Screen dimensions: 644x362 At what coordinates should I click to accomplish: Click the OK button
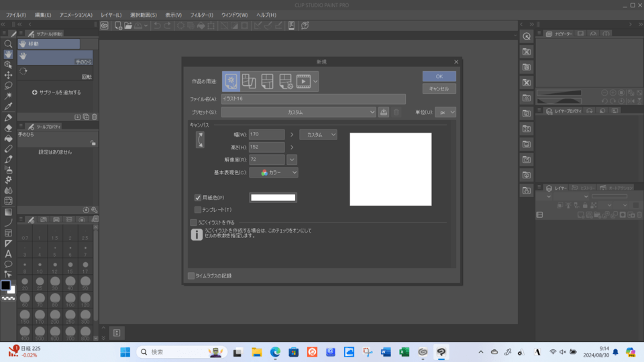[x=439, y=76]
